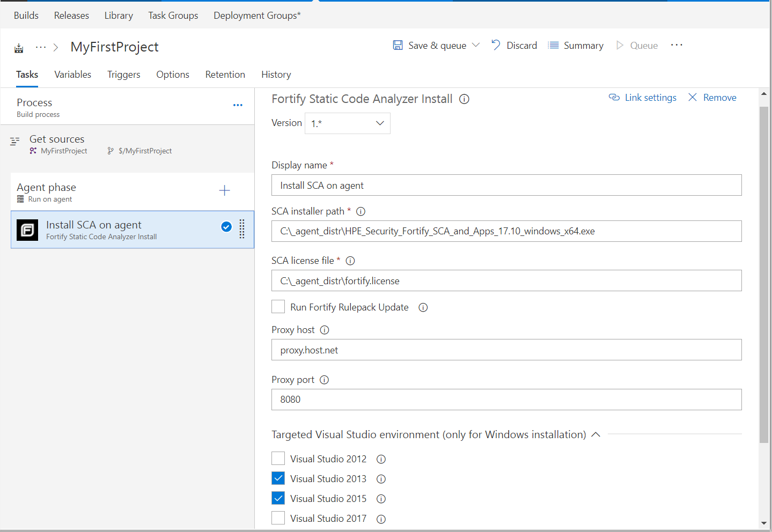Viewport: 772px width, 532px height.
Task: Check the Visual Studio 2017 option
Action: (x=278, y=518)
